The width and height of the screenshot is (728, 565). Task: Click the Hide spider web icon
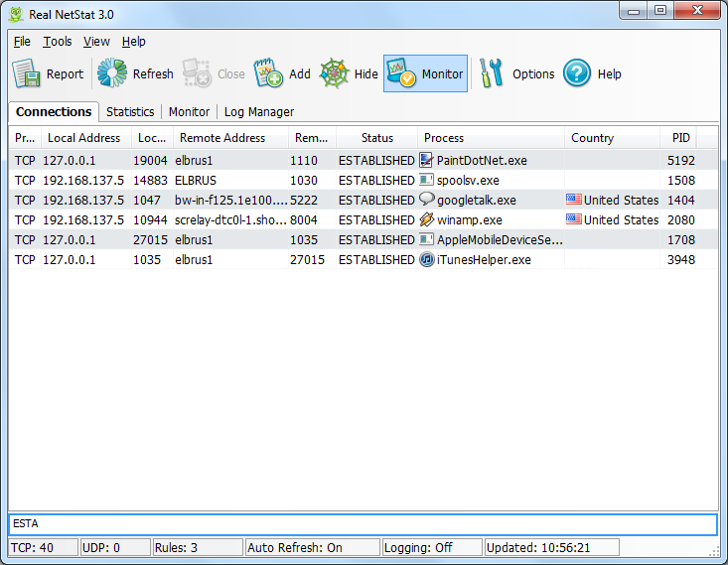point(334,73)
